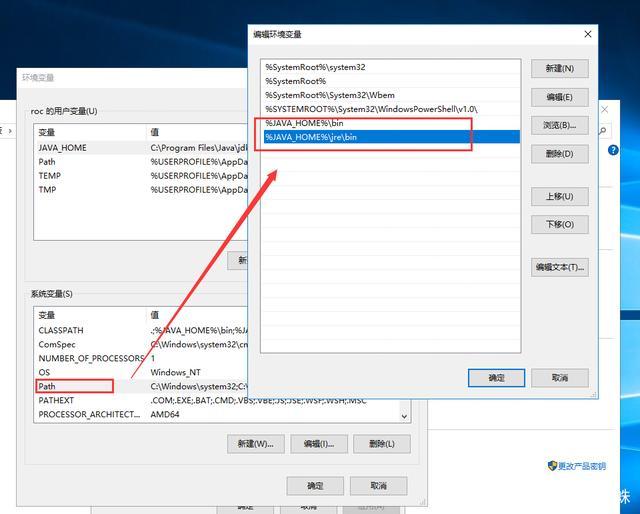The image size is (640, 514).
Task: Open 更改产品密钥 link
Action: pyautogui.click(x=582, y=466)
